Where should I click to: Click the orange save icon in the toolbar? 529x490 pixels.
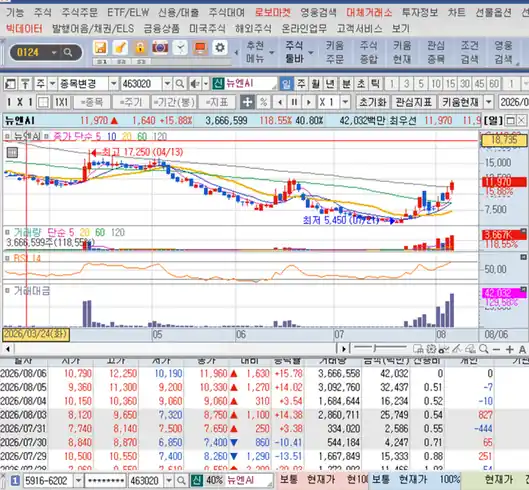[x=100, y=48]
